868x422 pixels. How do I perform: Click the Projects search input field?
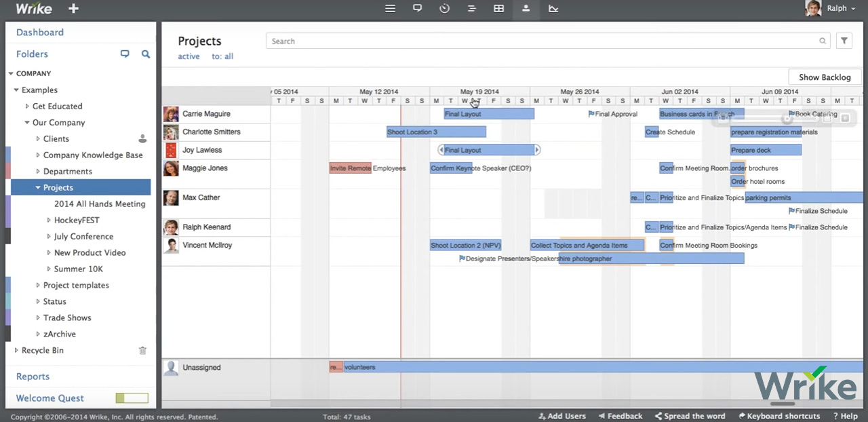[x=542, y=41]
